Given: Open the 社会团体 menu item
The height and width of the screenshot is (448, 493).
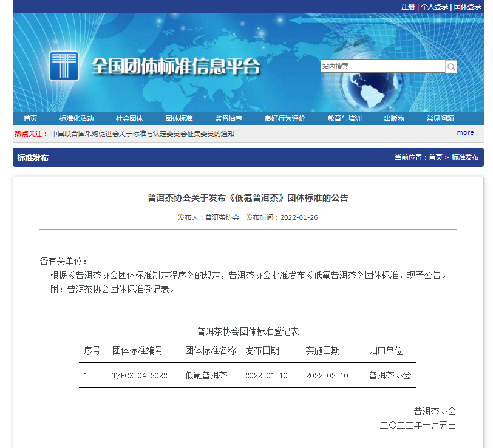Looking at the screenshot, I should point(129,118).
